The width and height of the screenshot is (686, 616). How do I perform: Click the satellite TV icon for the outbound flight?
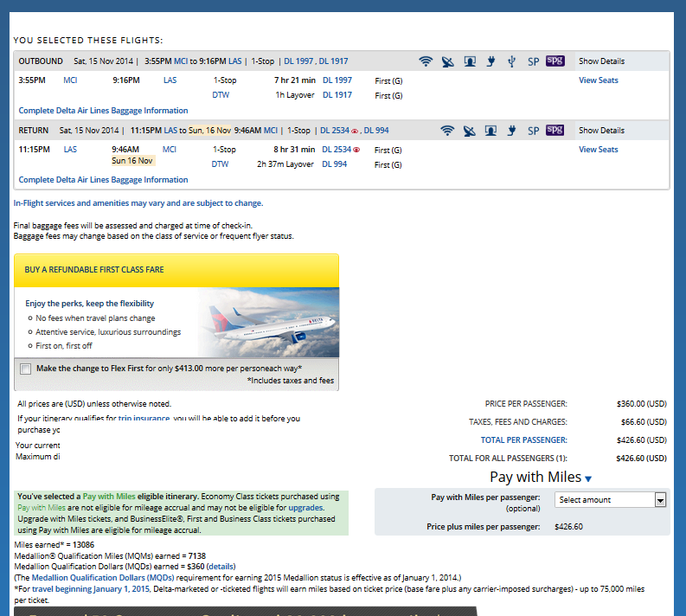tap(447, 61)
